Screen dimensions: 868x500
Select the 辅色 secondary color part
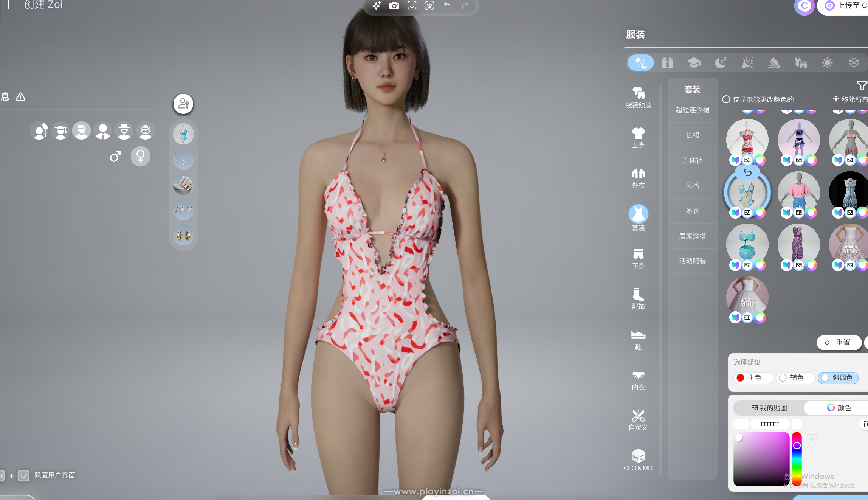point(795,378)
